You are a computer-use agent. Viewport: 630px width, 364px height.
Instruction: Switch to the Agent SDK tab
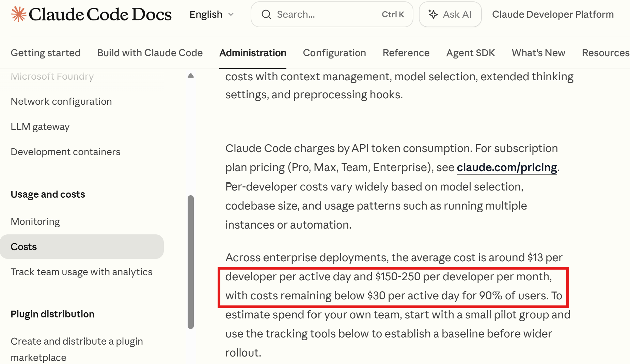click(470, 53)
